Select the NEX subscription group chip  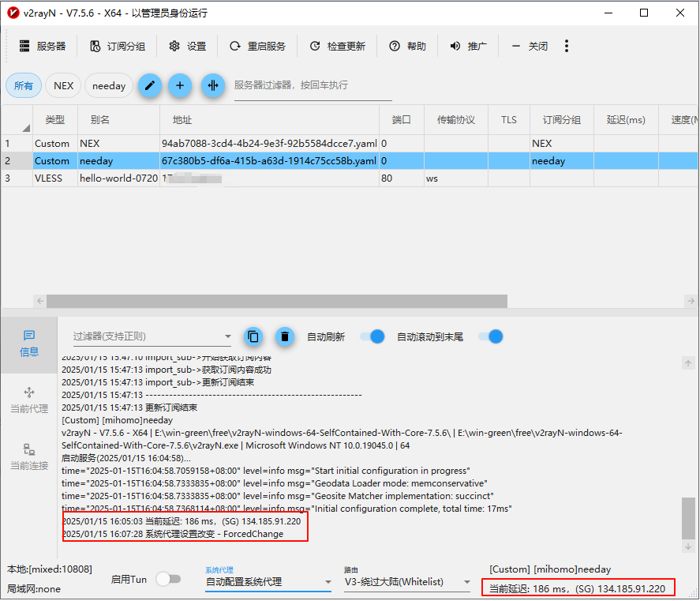[x=63, y=85]
